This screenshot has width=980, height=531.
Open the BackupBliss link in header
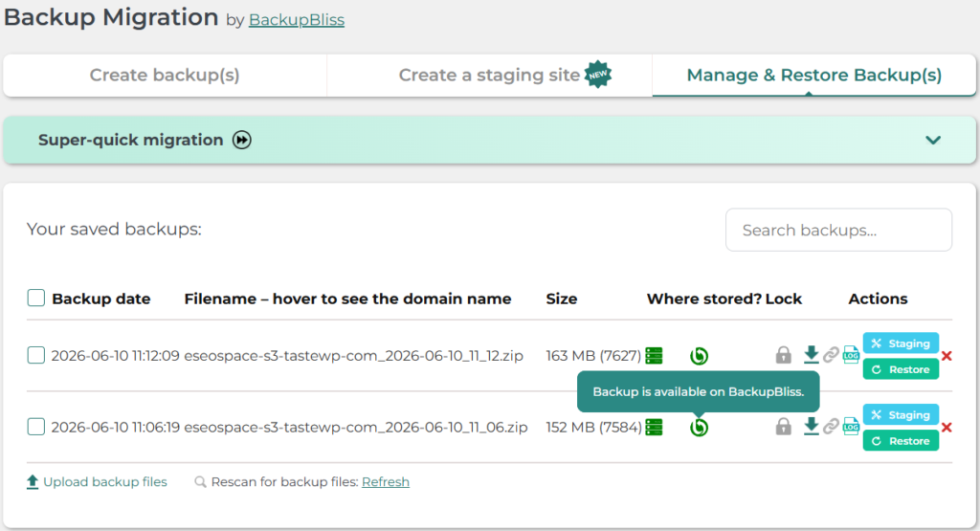pos(297,20)
